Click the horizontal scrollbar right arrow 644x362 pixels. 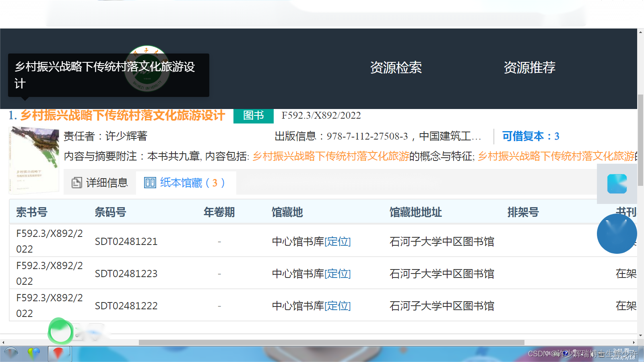pos(634,342)
